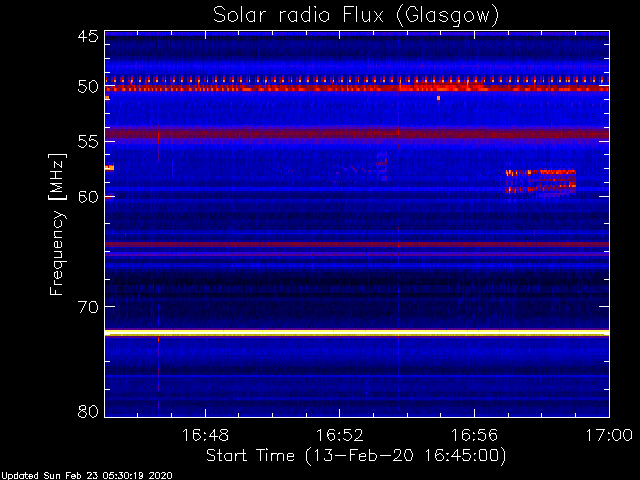The height and width of the screenshot is (480, 640).
Task: Click the 55 frequency tick label
Action: coord(88,142)
